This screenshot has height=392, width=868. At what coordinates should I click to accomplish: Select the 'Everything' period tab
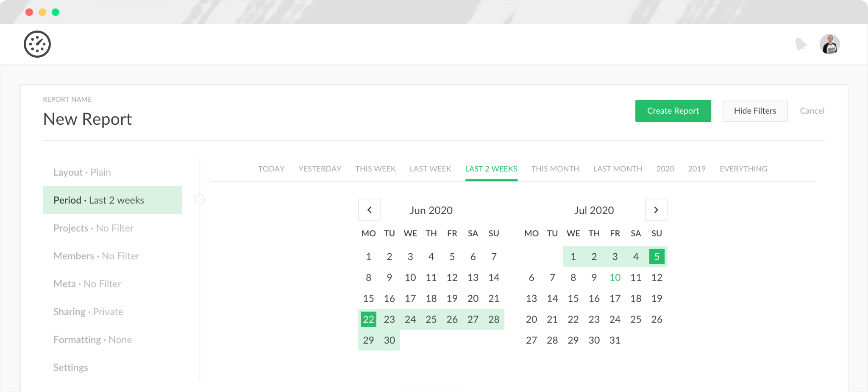click(x=743, y=168)
